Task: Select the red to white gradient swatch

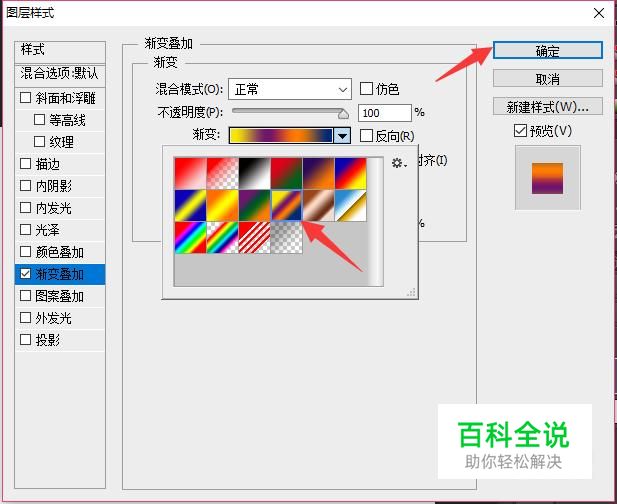Action: (190, 173)
